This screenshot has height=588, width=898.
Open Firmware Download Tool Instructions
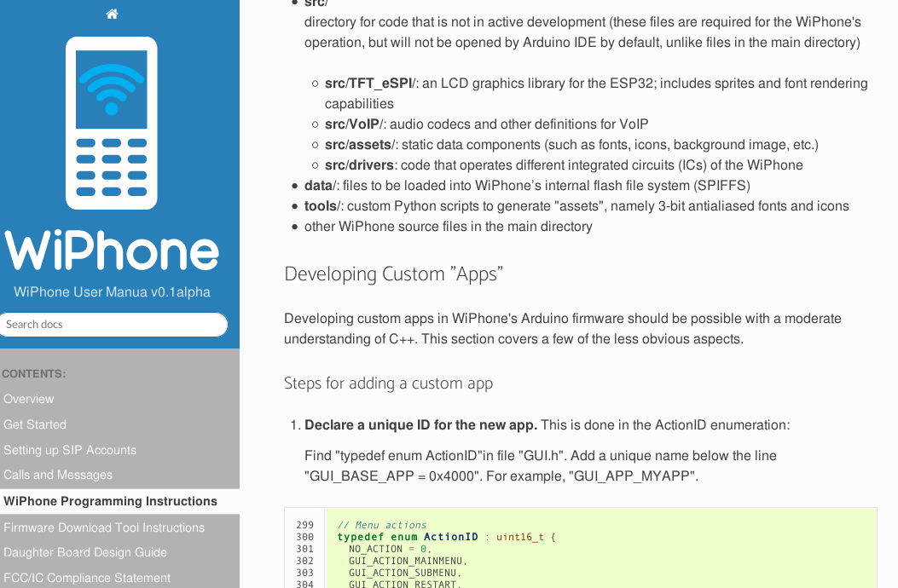[104, 527]
